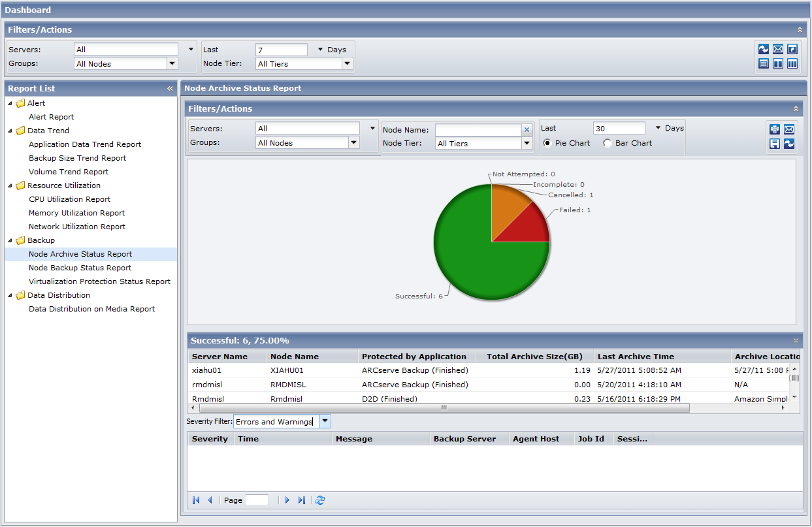The width and height of the screenshot is (812, 527).
Task: Click the dashboard-level email icon
Action: click(778, 49)
